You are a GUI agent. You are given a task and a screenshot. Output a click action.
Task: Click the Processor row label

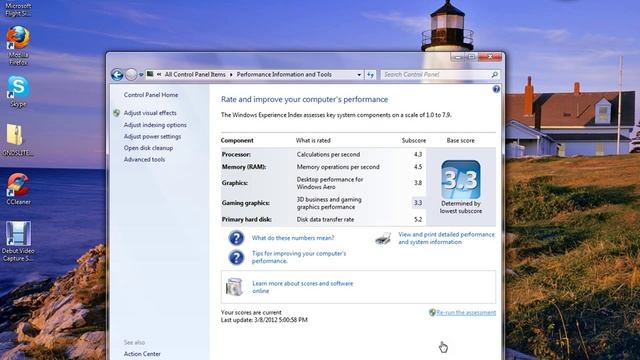236,154
